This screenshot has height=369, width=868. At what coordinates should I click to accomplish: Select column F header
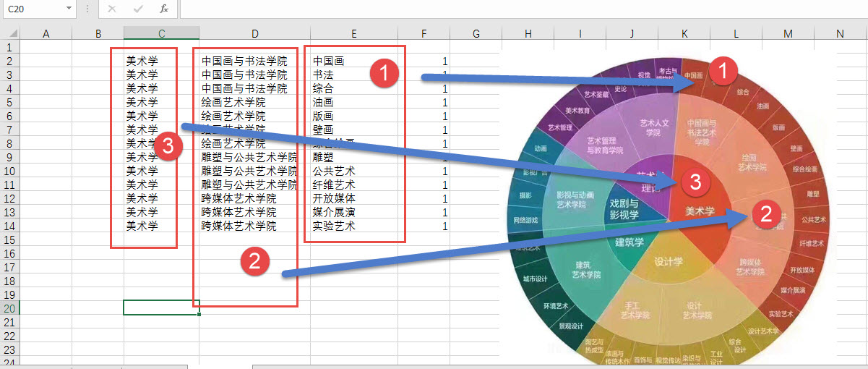[424, 33]
